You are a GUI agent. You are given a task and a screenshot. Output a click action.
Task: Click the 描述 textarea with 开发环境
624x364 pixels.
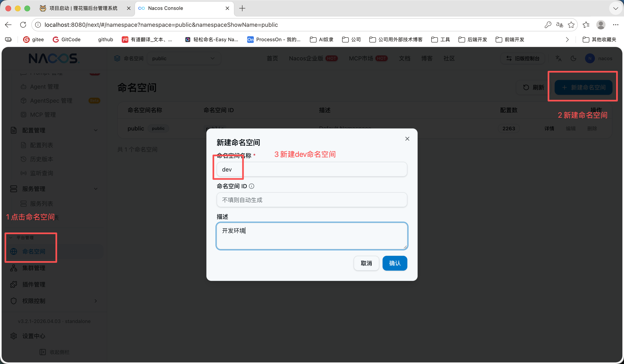[312, 236]
